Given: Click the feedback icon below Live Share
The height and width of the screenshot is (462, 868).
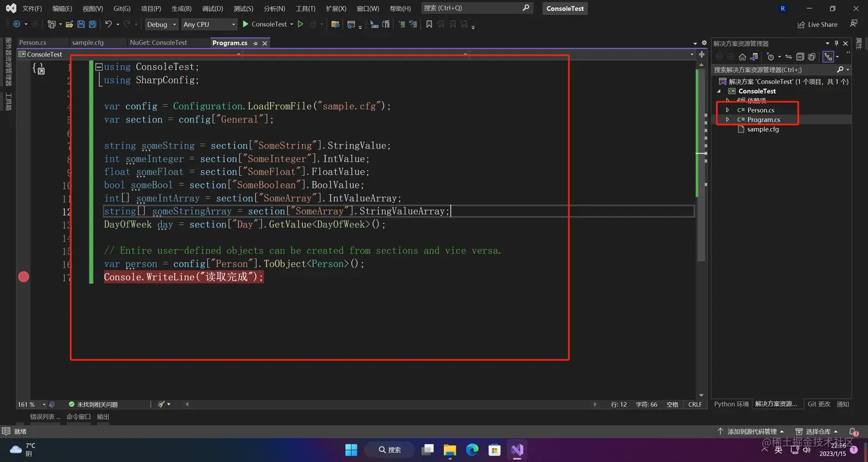Looking at the screenshot, I should click(x=854, y=24).
